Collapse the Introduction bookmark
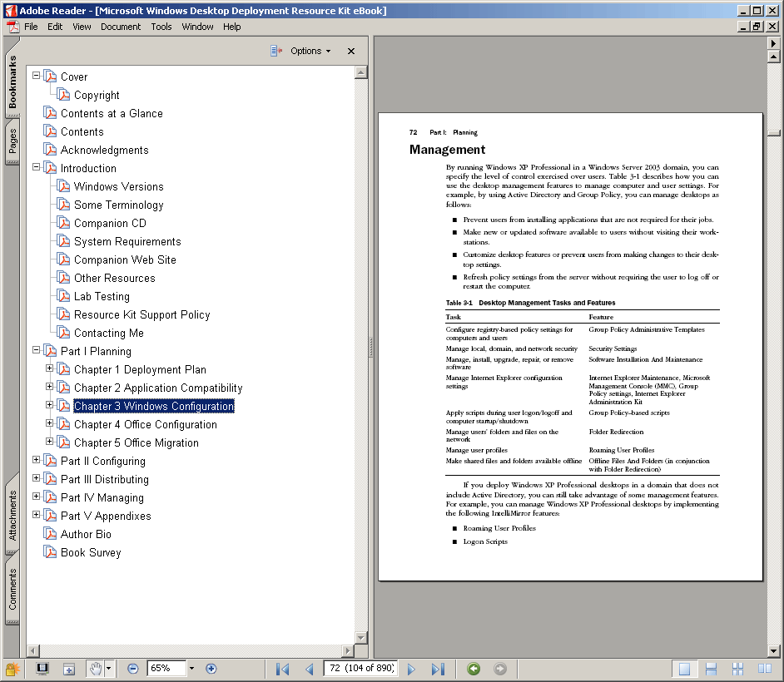Viewport: 784px width, 682px height. point(36,167)
